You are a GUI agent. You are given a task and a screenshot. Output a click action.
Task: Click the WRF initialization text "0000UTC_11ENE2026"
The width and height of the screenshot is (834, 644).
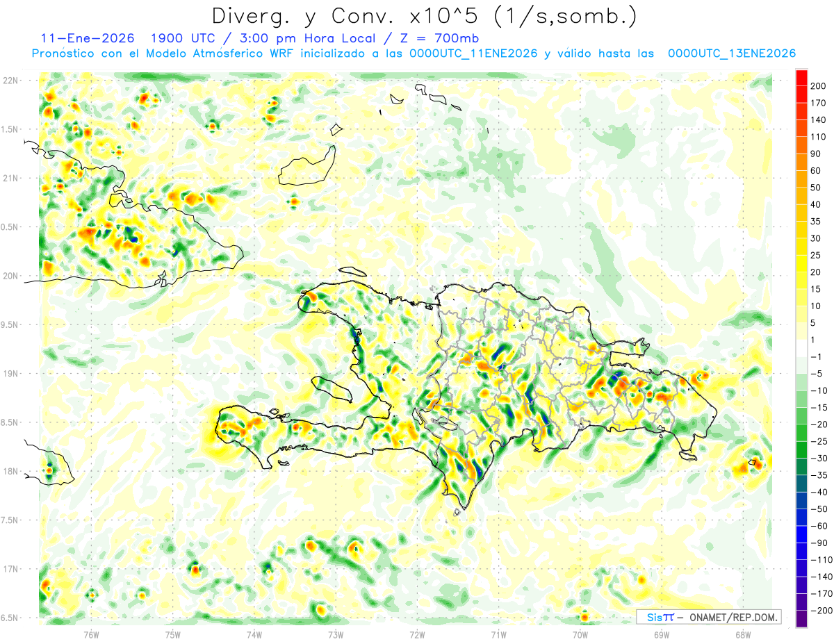(473, 53)
